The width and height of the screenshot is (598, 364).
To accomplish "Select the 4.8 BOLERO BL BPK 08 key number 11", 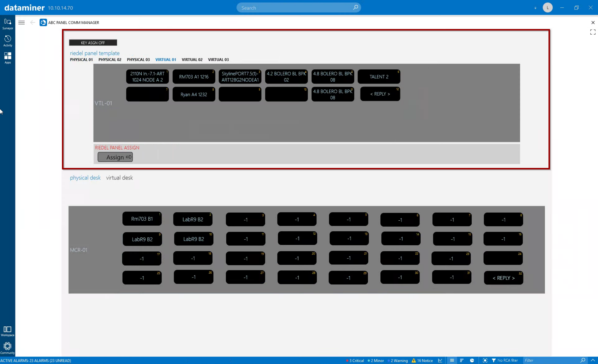I will point(333,94).
